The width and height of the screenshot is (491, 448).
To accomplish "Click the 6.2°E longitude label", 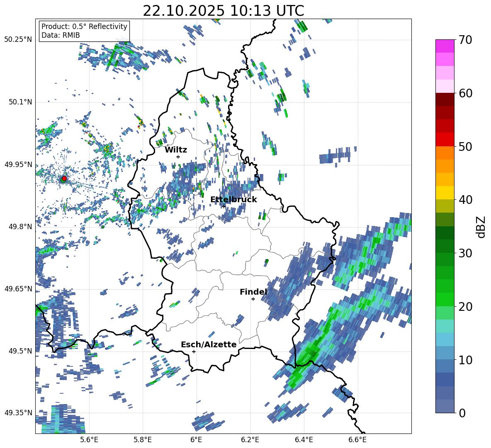I will (x=250, y=440).
